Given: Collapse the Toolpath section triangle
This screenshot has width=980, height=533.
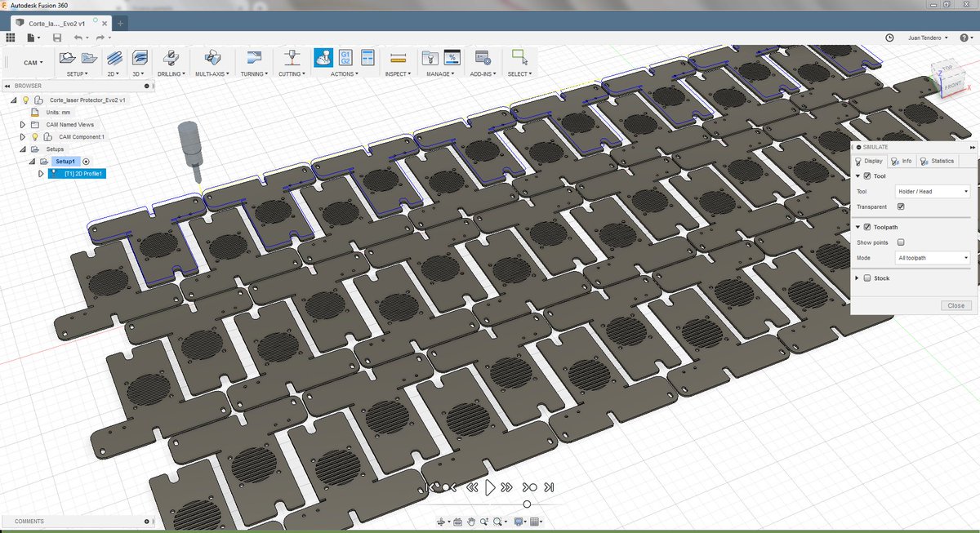Looking at the screenshot, I should point(857,227).
